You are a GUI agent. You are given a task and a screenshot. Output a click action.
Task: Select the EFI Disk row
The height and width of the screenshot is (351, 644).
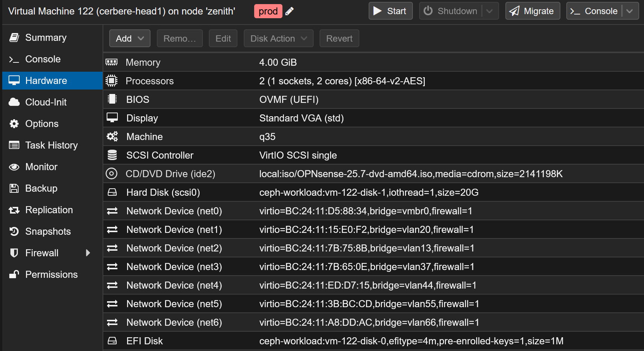(x=372, y=341)
